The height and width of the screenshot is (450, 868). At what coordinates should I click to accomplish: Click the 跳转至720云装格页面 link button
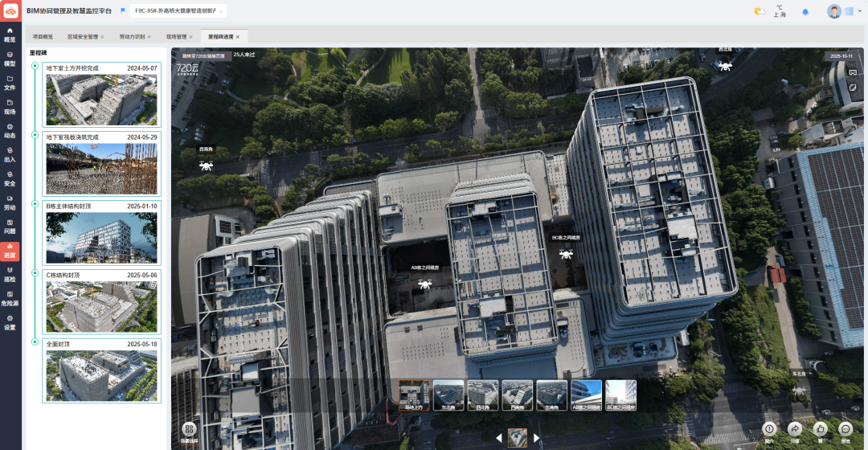[x=203, y=55]
